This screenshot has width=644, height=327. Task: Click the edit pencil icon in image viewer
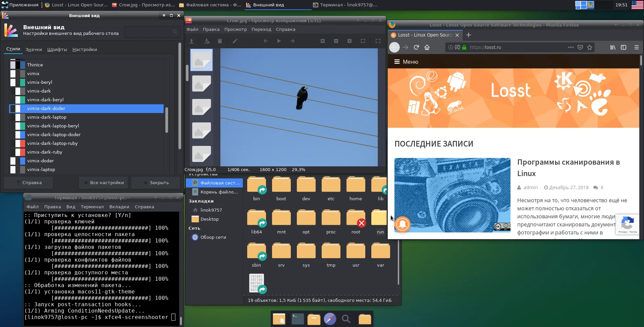coord(235,41)
